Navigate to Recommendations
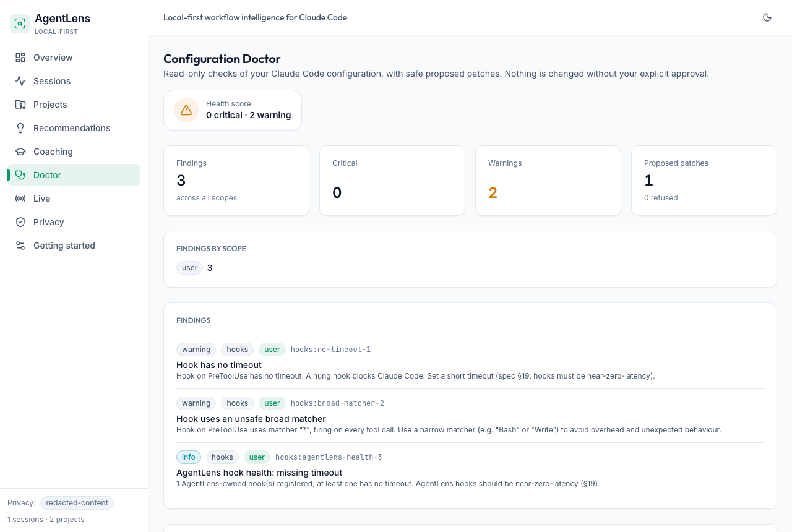 [x=74, y=128]
